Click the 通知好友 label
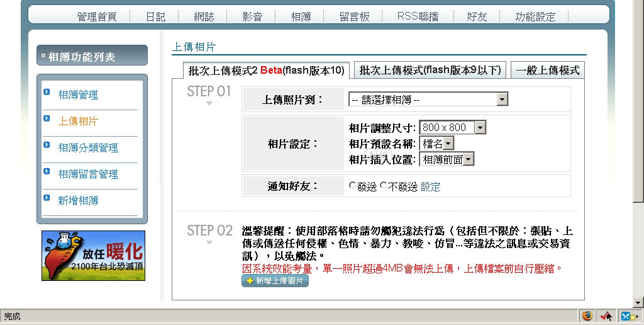This screenshot has height=325, width=644. pos(293,186)
